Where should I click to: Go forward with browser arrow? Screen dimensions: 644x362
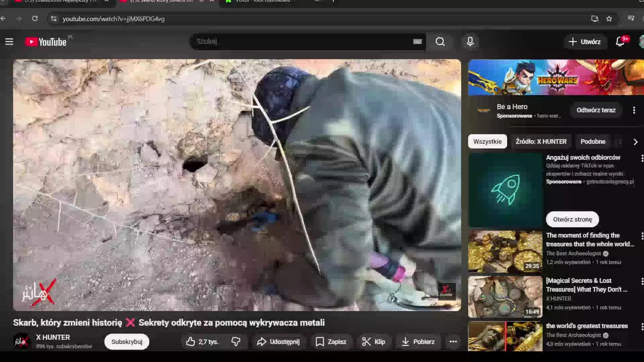[x=19, y=19]
